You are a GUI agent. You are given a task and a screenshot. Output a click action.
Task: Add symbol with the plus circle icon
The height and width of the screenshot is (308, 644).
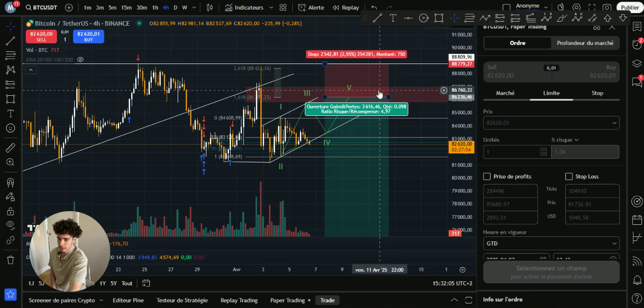pyautogui.click(x=69, y=8)
